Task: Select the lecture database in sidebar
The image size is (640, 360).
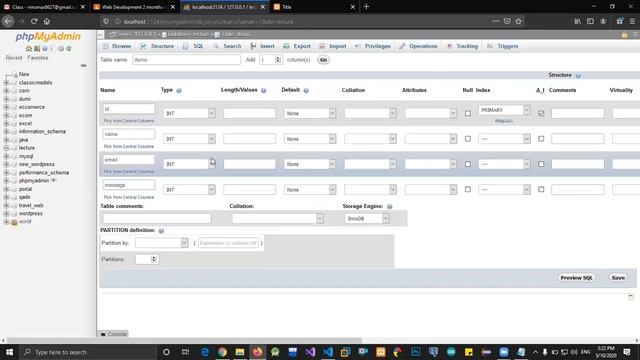Action: click(27, 148)
